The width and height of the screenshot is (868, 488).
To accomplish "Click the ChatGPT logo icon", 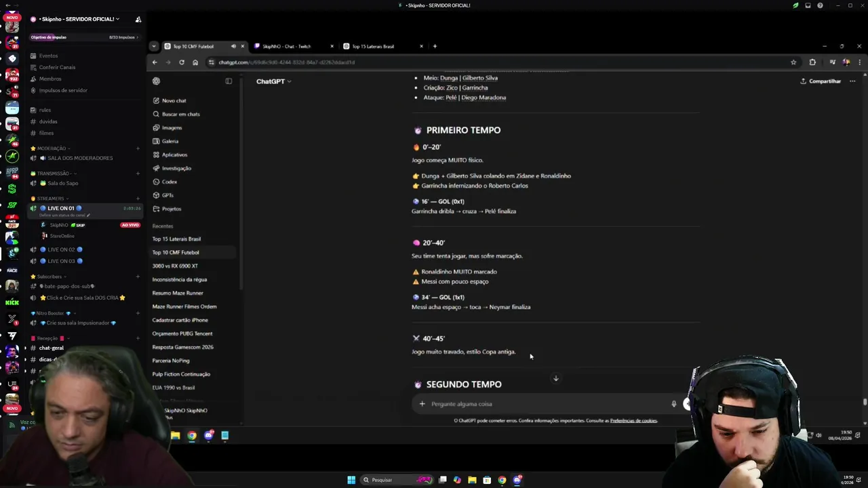I will pos(156,81).
